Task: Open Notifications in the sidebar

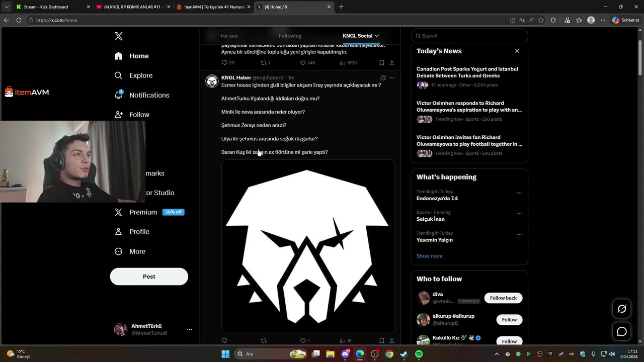Action: [x=141, y=95]
